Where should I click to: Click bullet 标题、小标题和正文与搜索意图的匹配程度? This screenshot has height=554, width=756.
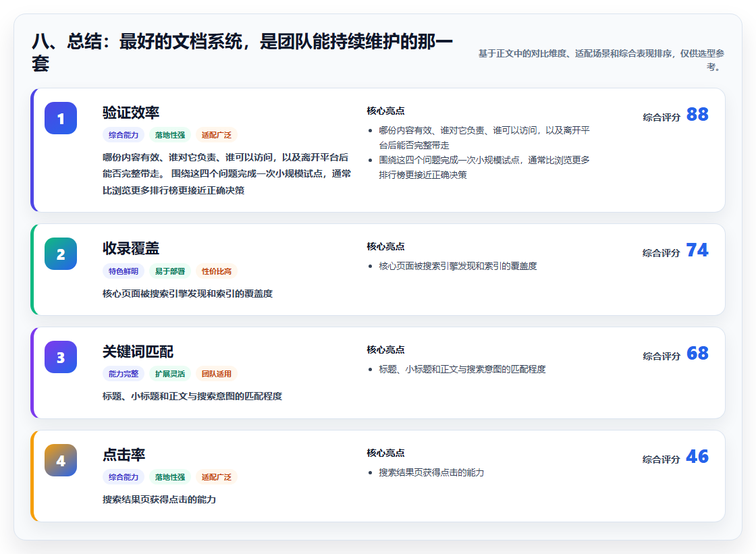pos(462,369)
